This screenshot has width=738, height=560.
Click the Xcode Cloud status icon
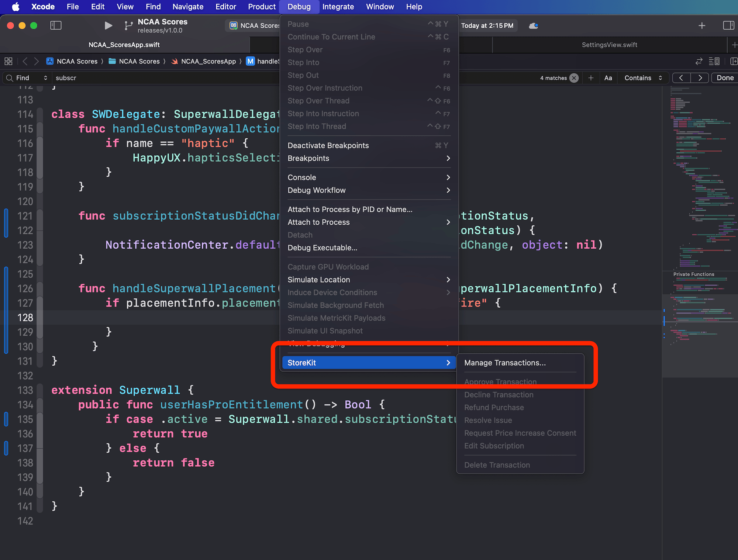coord(533,25)
